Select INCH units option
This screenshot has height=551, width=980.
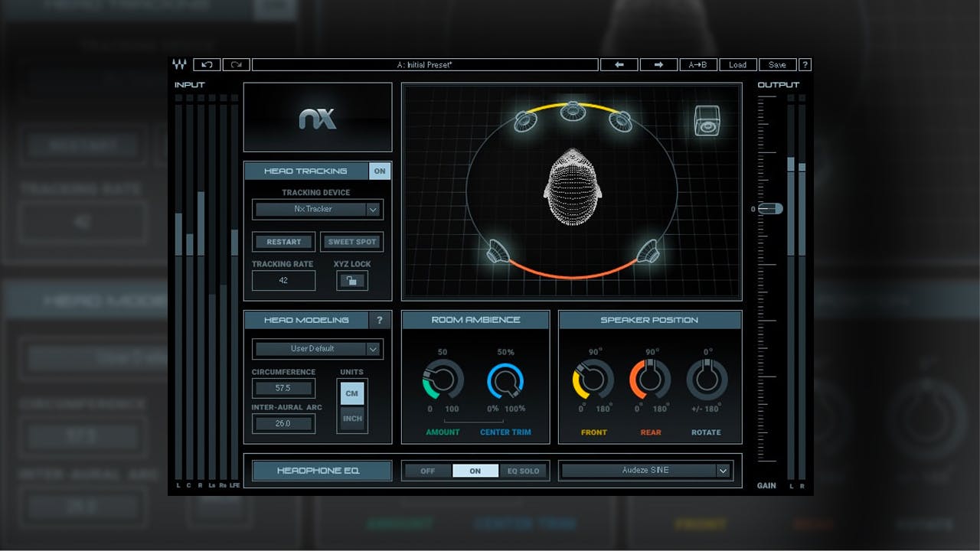coord(352,419)
